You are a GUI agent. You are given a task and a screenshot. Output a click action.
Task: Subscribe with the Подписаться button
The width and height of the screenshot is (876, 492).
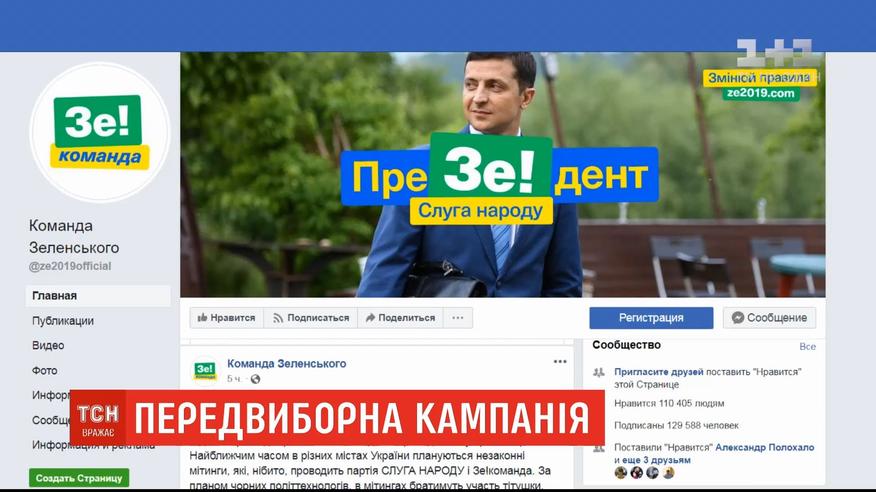tap(311, 318)
